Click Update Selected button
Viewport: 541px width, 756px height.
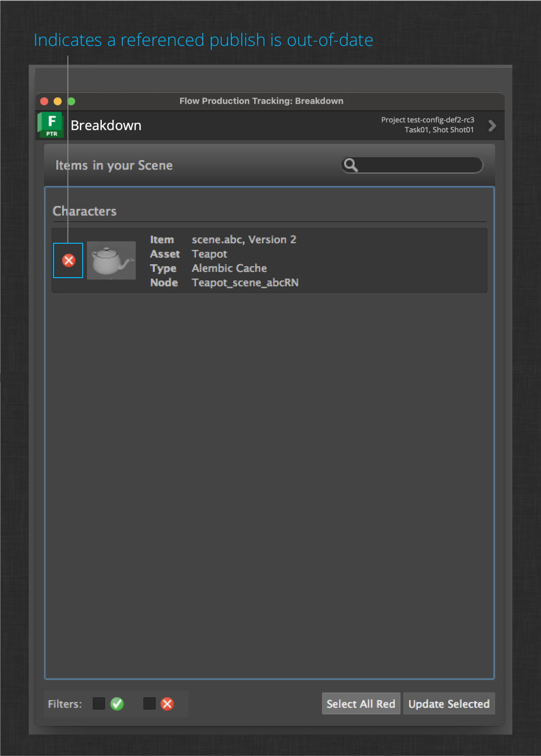[449, 704]
